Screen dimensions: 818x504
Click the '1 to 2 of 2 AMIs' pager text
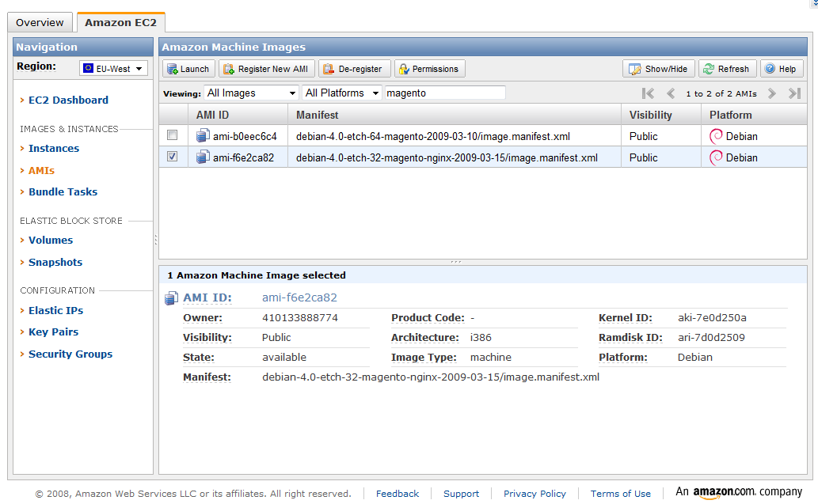(721, 94)
